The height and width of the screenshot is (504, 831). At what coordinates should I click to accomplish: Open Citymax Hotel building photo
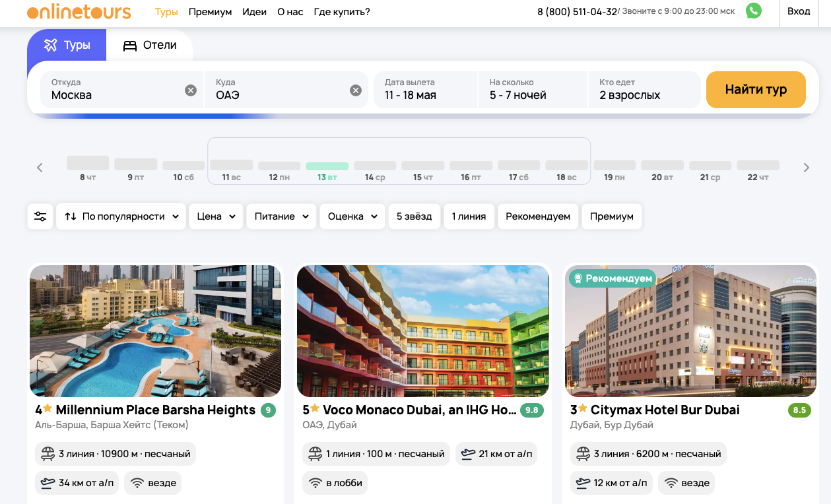coord(690,331)
